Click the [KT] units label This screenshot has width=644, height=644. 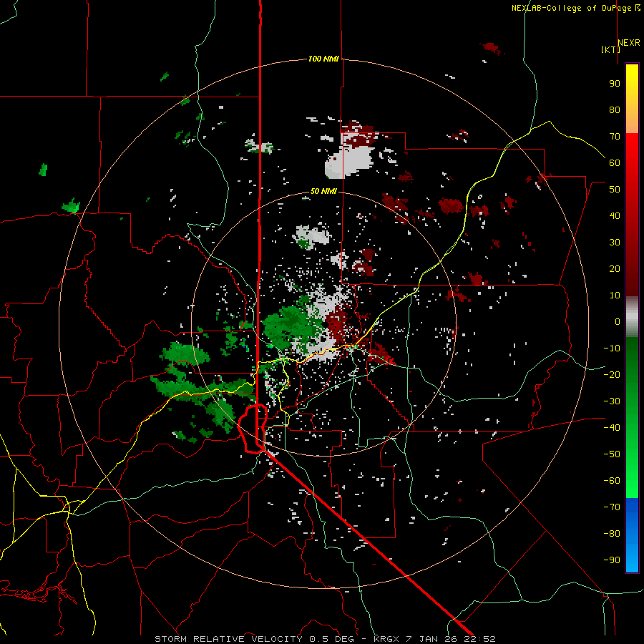pyautogui.click(x=610, y=49)
